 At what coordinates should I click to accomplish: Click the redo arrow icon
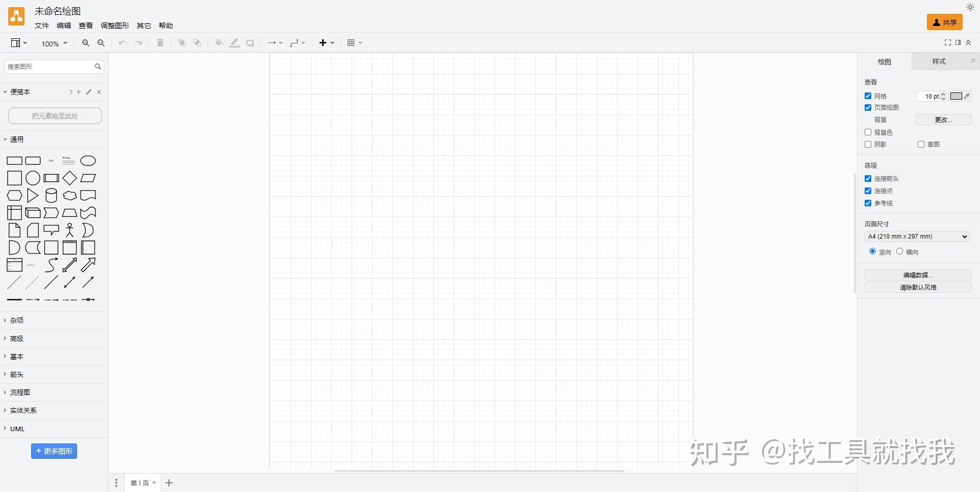(138, 43)
